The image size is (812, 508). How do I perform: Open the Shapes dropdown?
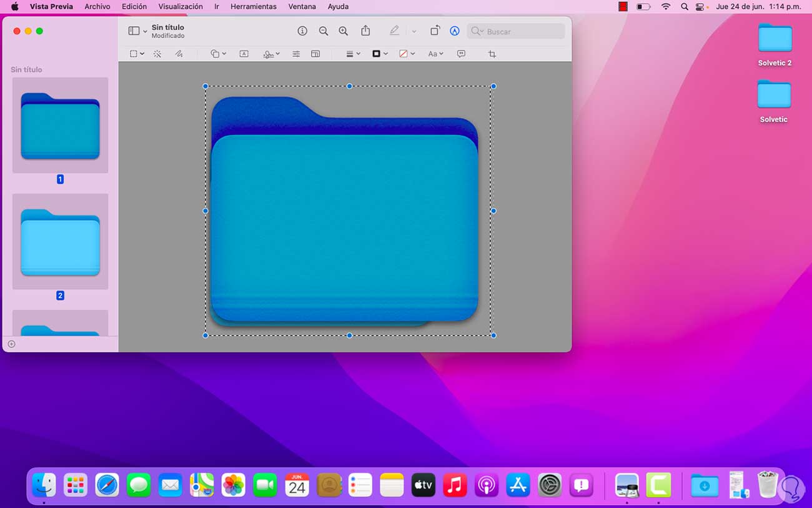(218, 54)
